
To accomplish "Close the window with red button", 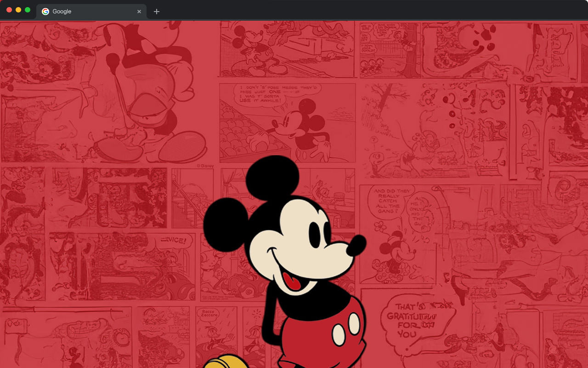I will (x=9, y=10).
